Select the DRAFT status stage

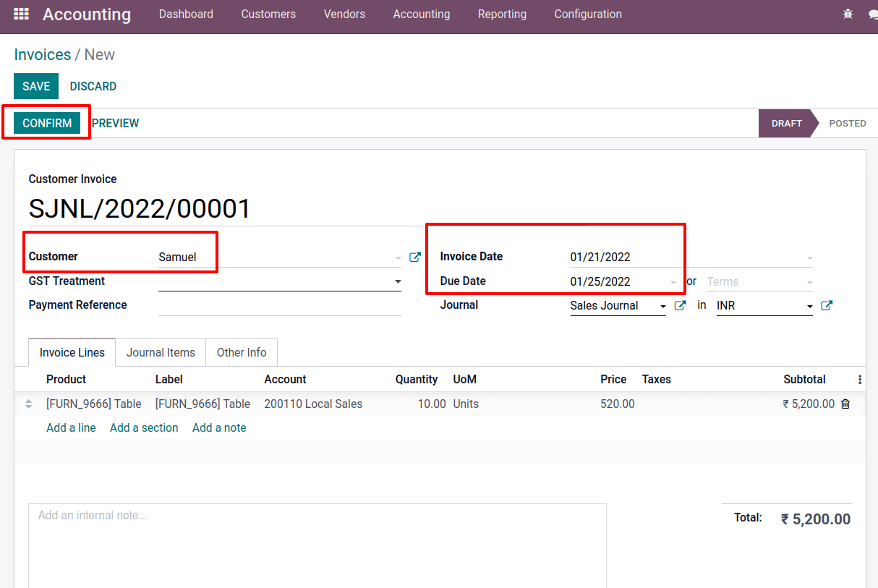coord(786,124)
